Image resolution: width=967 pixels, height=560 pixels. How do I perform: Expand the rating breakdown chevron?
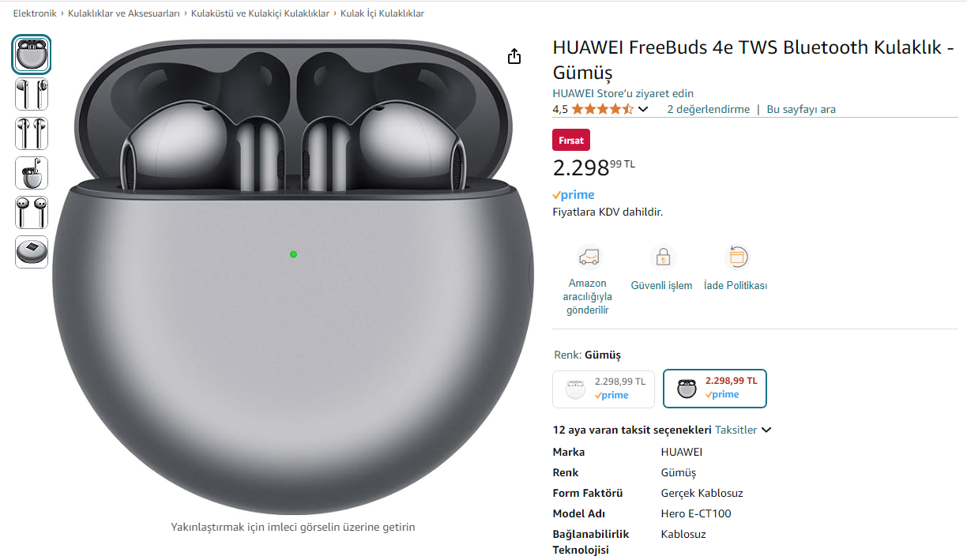[643, 109]
